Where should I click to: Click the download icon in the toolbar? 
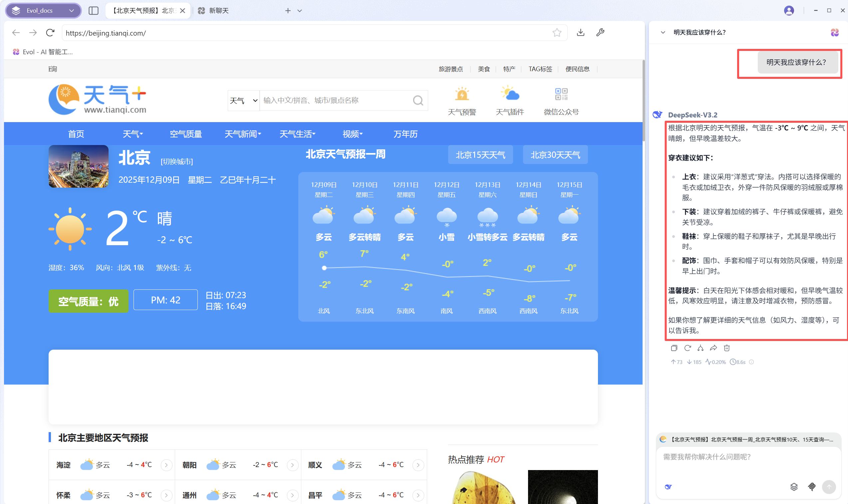(x=581, y=33)
